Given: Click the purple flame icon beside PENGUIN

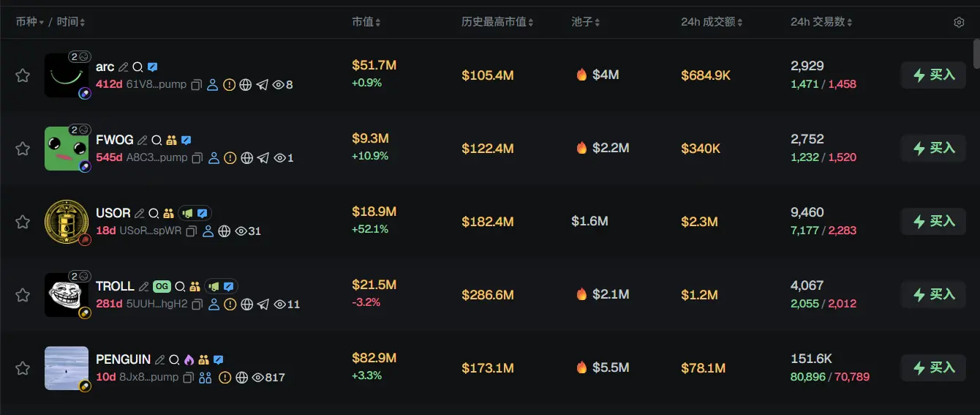Looking at the screenshot, I should coord(189,359).
